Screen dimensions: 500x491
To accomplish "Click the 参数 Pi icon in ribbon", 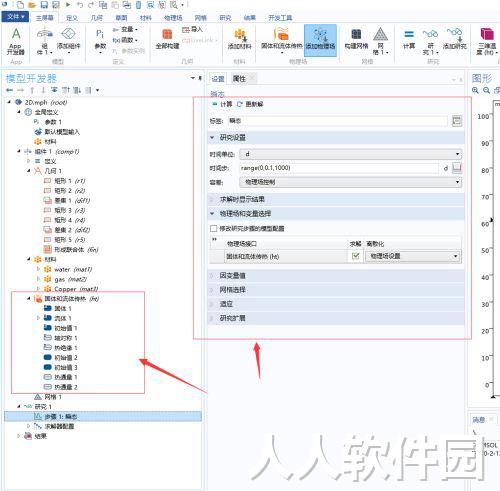I will point(100,40).
